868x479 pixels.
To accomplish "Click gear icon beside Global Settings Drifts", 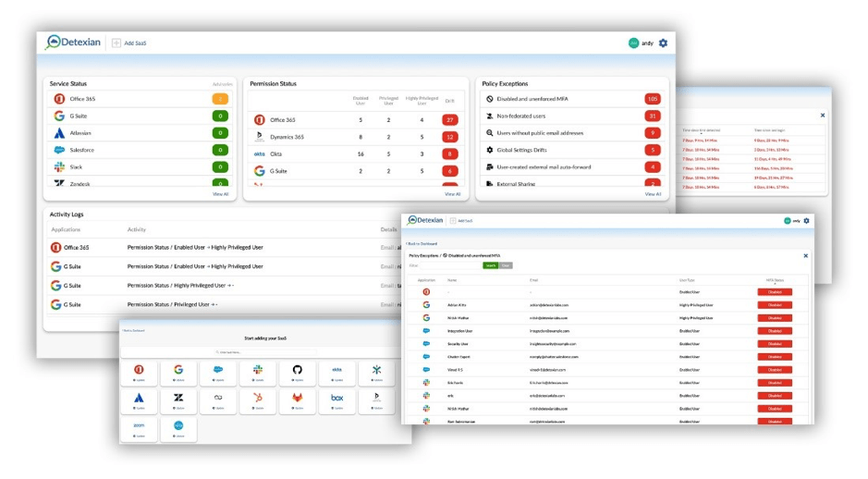I will pos(489,150).
